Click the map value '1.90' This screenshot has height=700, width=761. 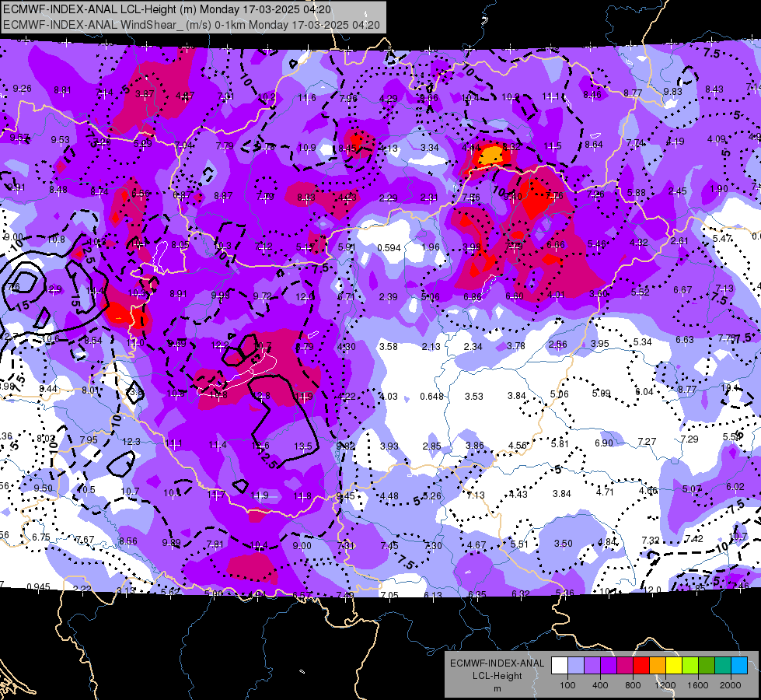tap(719, 189)
